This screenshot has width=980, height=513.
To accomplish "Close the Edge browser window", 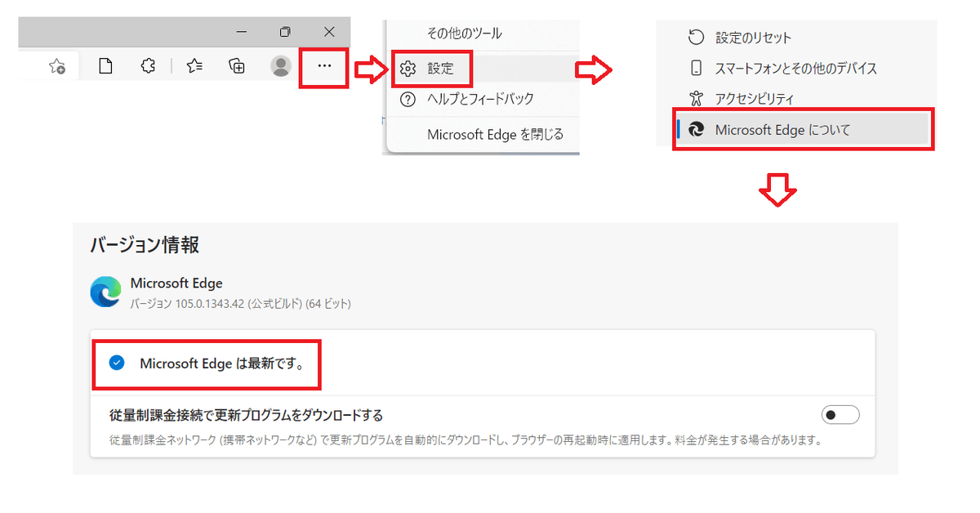I will pos(329,32).
